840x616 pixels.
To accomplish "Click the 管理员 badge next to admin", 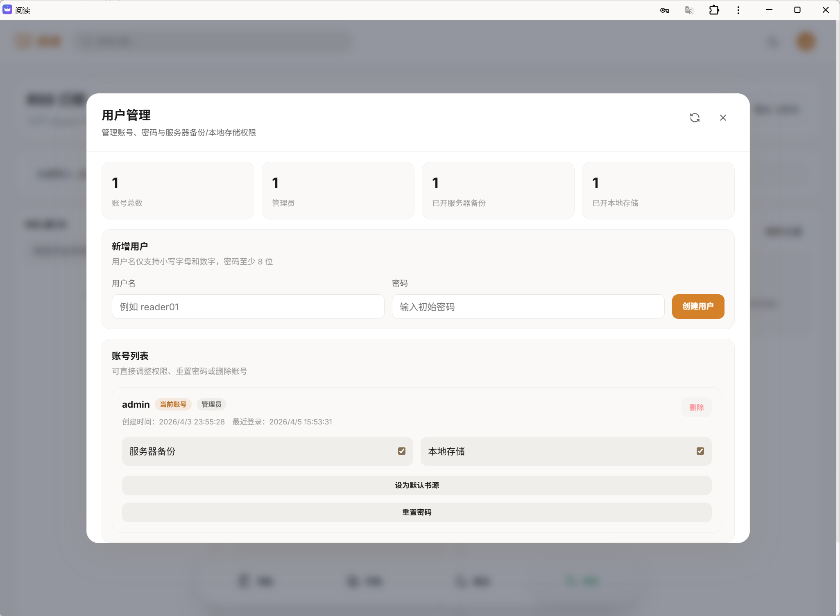I will [211, 404].
